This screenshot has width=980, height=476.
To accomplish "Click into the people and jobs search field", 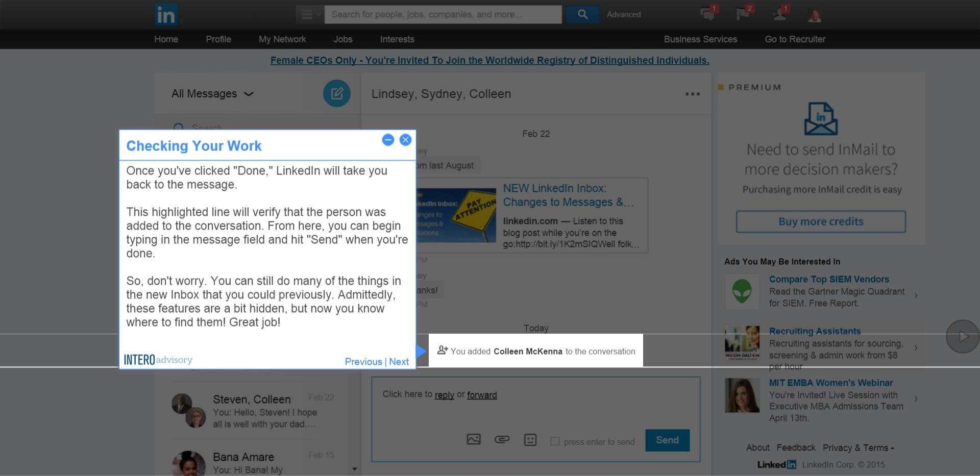I will (x=443, y=14).
